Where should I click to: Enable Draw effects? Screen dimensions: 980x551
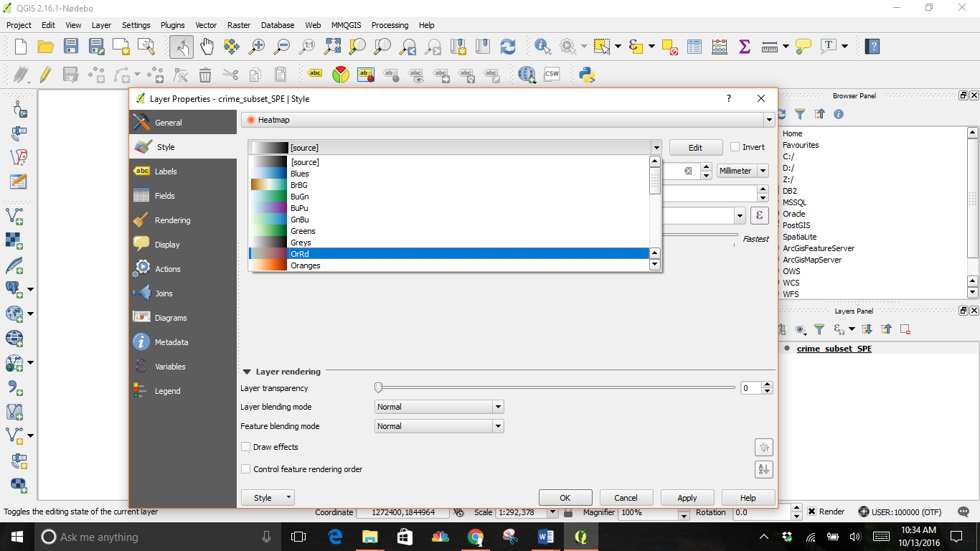[247, 447]
